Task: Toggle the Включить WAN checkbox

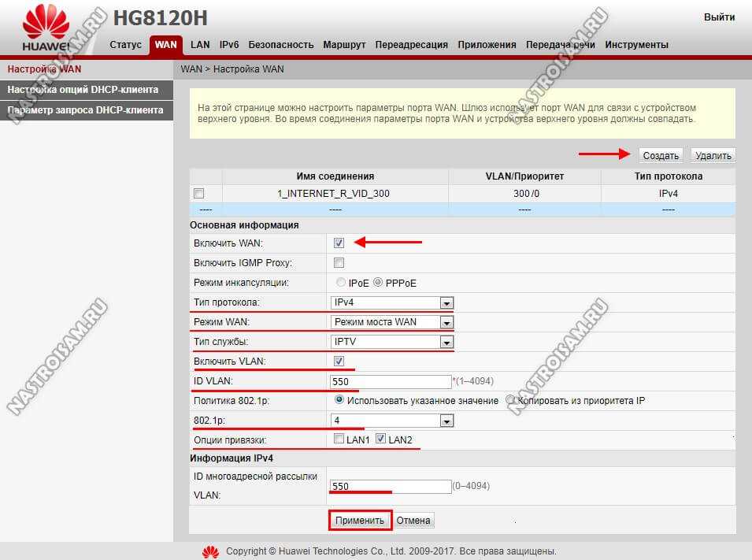Action: [339, 243]
